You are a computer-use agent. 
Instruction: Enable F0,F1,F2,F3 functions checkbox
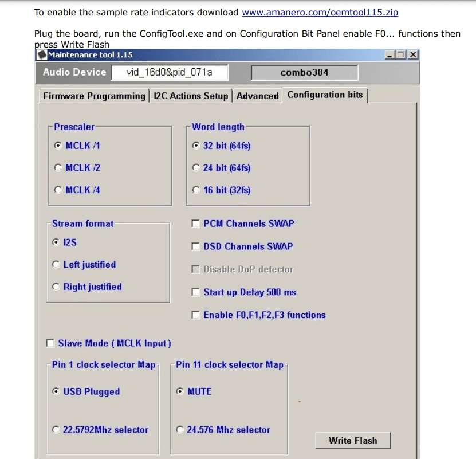pyautogui.click(x=259, y=315)
